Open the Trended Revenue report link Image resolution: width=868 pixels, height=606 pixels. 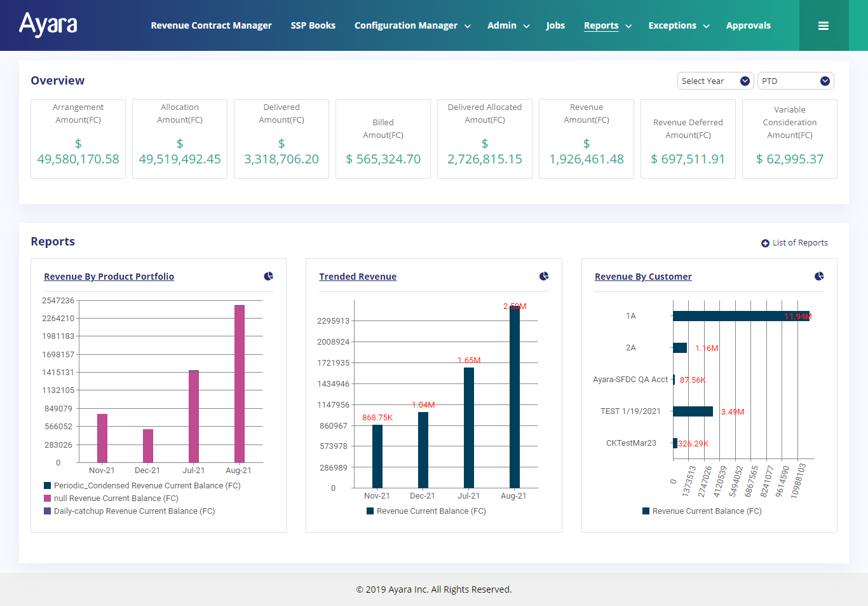[358, 277]
